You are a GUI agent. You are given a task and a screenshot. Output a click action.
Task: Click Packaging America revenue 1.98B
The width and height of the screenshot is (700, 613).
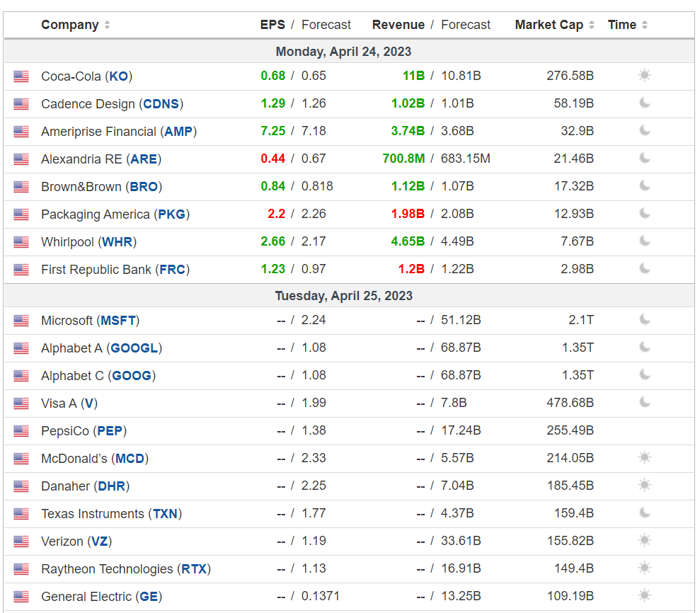(x=408, y=213)
